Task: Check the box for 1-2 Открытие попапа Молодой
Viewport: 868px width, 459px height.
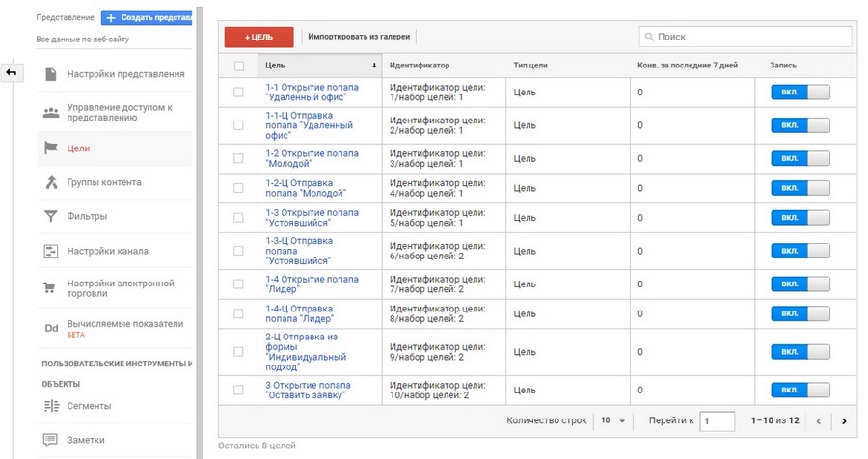Action: 238,158
